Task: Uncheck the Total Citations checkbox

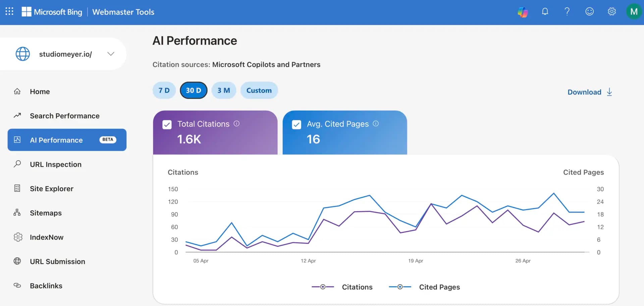Action: [x=167, y=125]
